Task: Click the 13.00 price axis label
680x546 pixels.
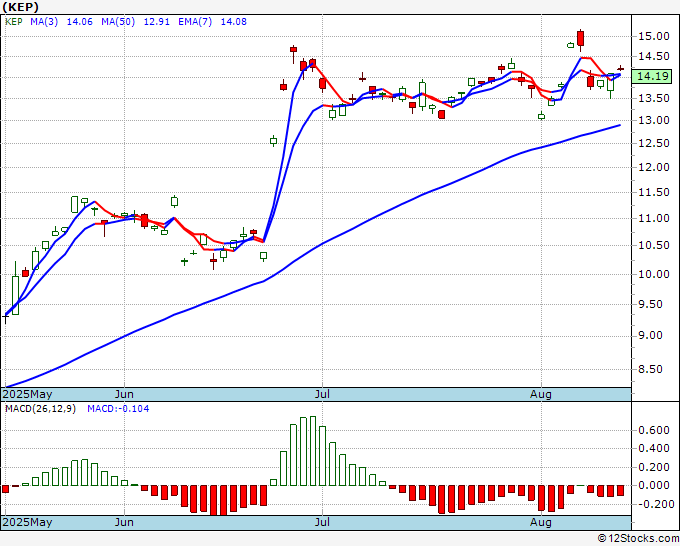Action: (x=654, y=120)
